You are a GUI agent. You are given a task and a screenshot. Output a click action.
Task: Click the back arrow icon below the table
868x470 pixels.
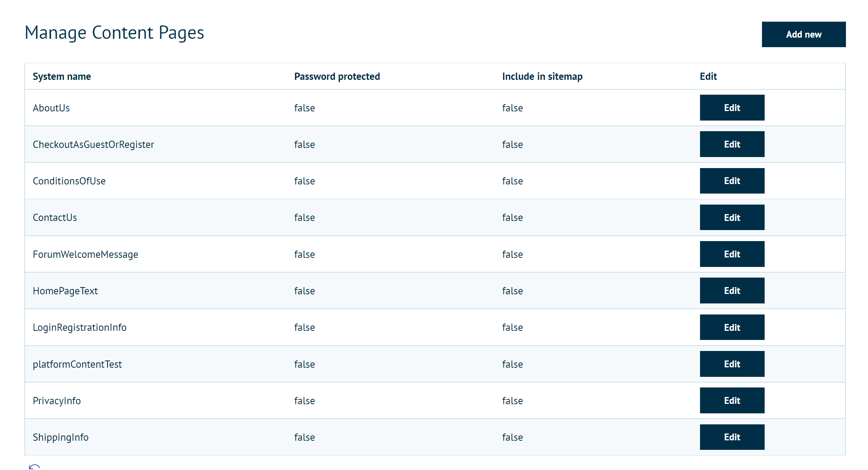pos(34,467)
